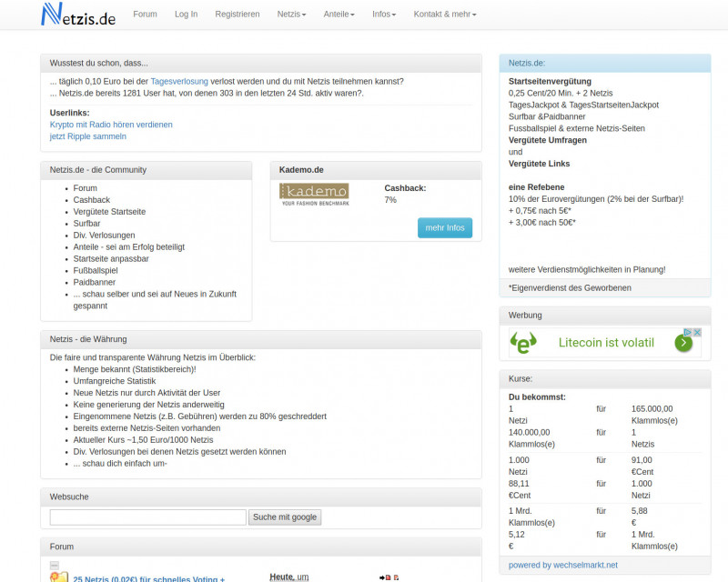
Task: Go to Registrieren page
Action: click(x=238, y=14)
